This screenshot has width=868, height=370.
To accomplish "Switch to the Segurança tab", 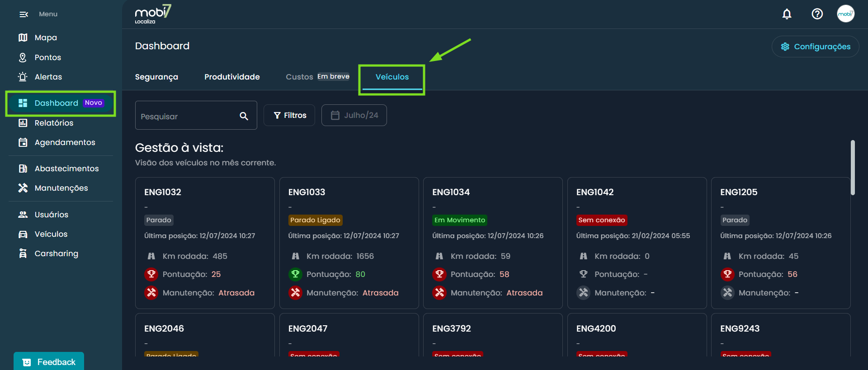I will pos(156,77).
